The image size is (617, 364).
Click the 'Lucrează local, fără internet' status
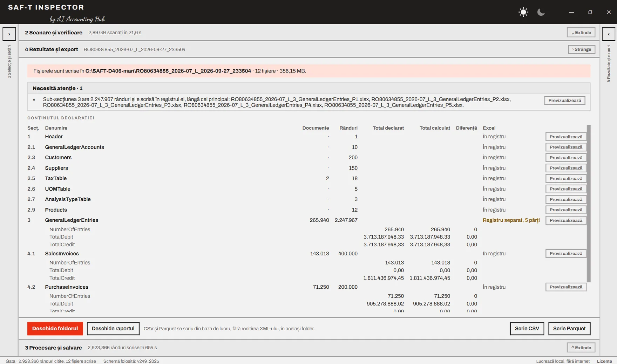[563, 361]
